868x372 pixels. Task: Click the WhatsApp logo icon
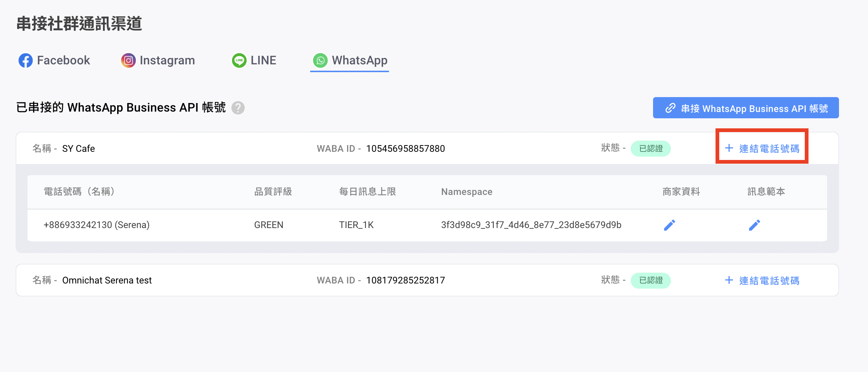320,61
